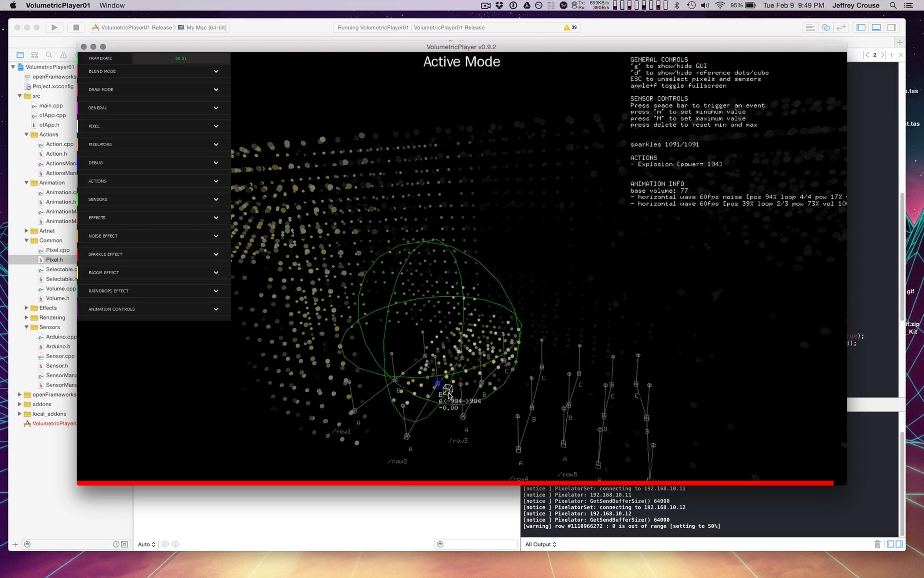Click the info icon in the debug bar
This screenshot has height=578, width=924.
point(176,544)
